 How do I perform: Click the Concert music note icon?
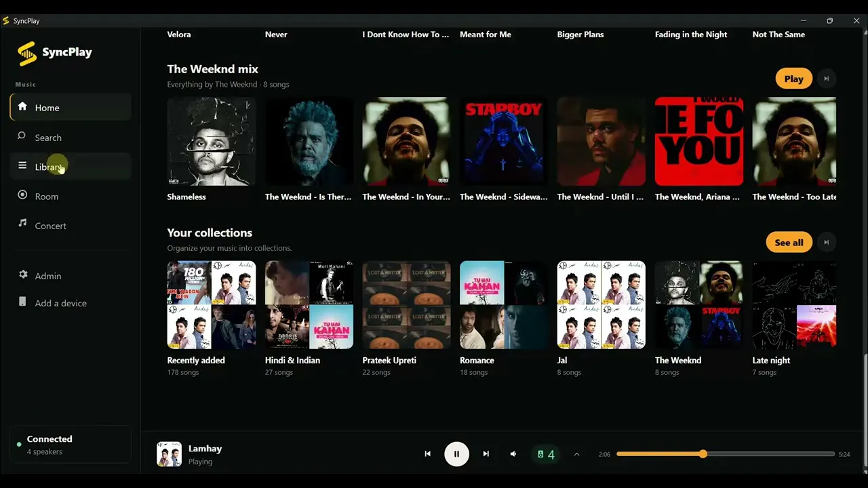tap(22, 222)
